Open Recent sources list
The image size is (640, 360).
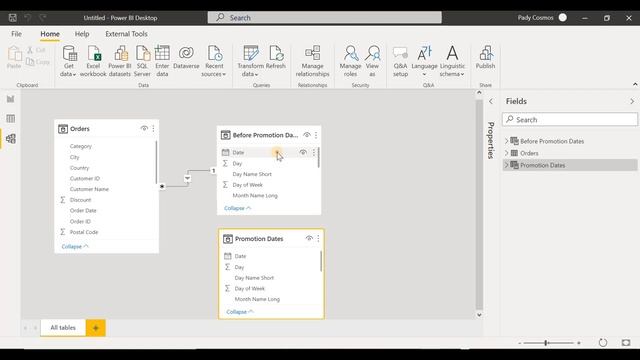tap(214, 61)
